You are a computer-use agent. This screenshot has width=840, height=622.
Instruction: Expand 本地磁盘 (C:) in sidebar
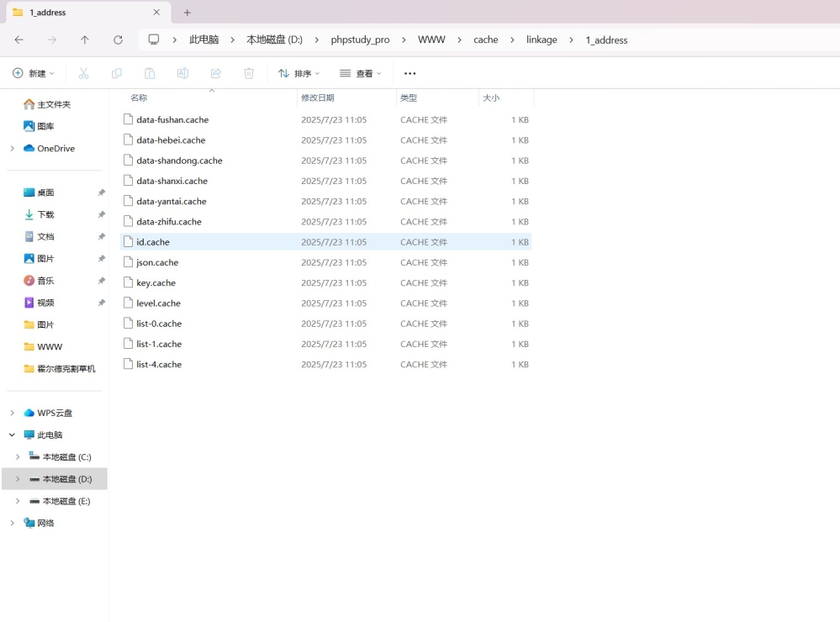click(x=17, y=457)
